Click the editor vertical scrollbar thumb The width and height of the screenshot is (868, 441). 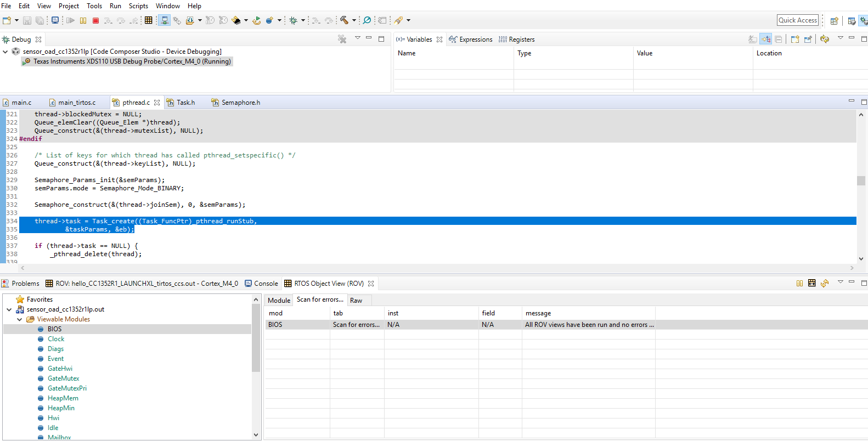pyautogui.click(x=861, y=180)
